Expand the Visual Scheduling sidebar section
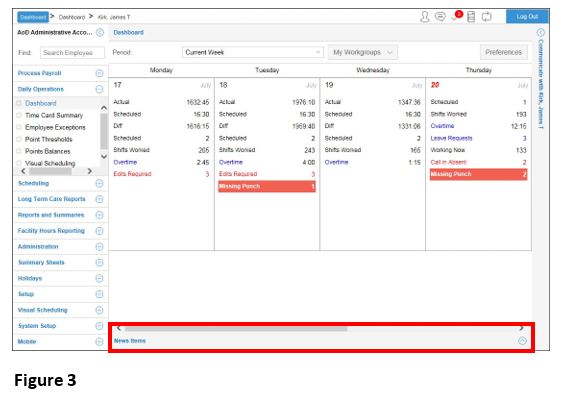 99,310
